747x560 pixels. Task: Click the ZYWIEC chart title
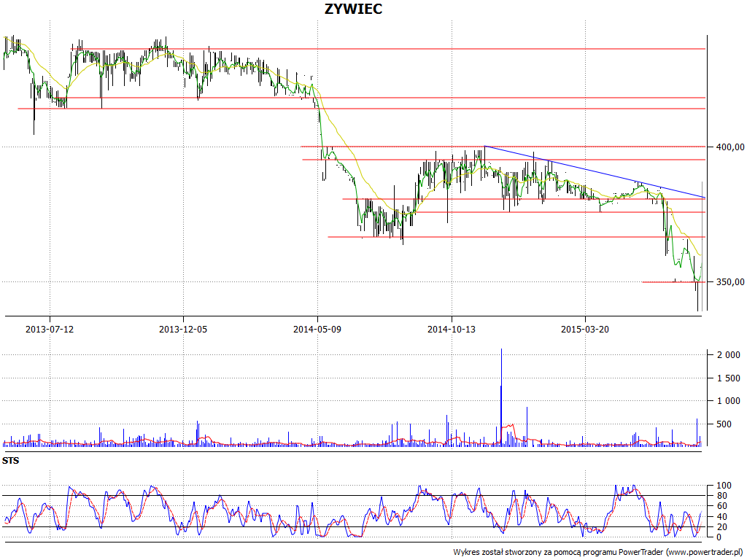[x=353, y=9]
